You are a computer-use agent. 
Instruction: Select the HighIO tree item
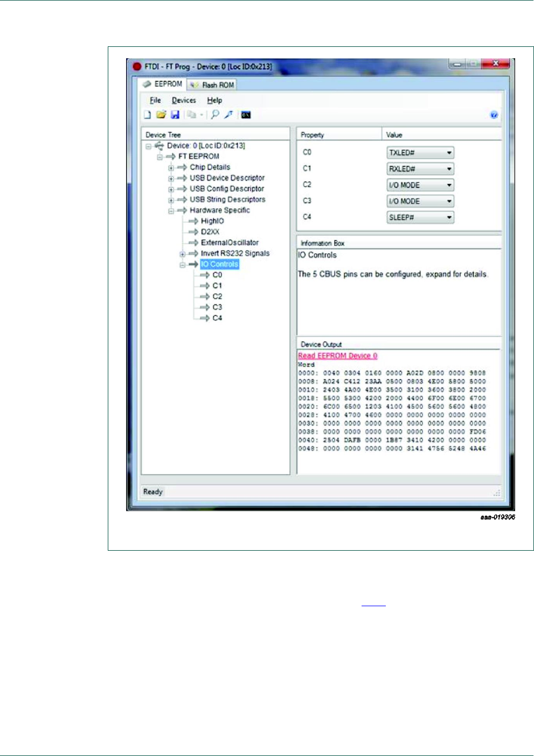point(212,221)
